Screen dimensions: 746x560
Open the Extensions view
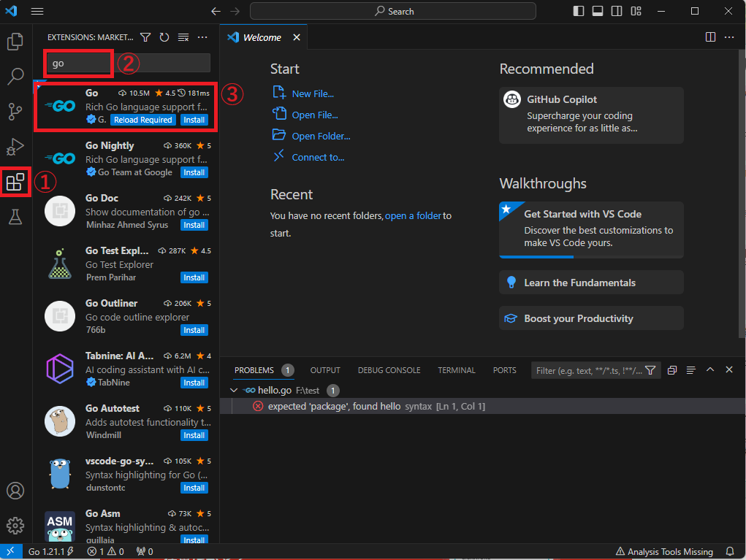[15, 182]
